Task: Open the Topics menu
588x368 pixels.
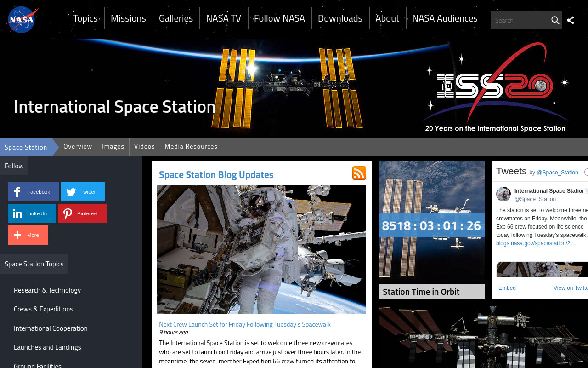Action: pyautogui.click(x=85, y=18)
